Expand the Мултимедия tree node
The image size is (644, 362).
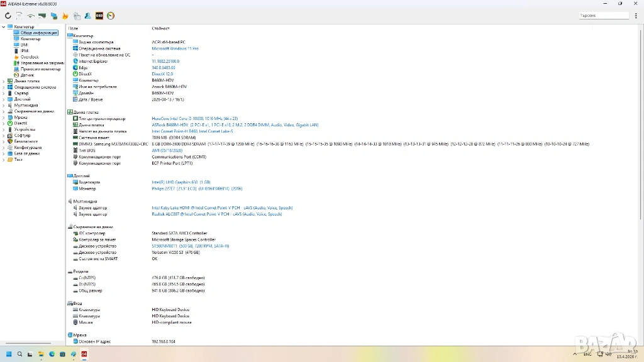(x=4, y=105)
